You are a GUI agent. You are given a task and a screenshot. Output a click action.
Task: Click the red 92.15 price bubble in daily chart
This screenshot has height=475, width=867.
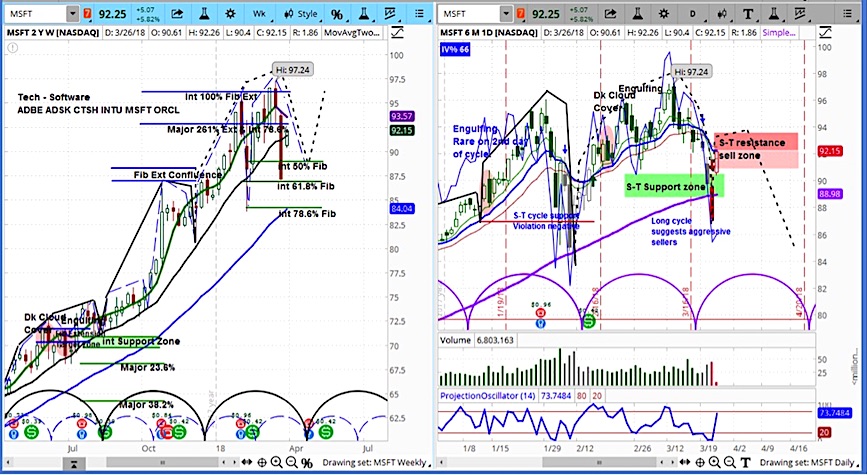point(832,151)
